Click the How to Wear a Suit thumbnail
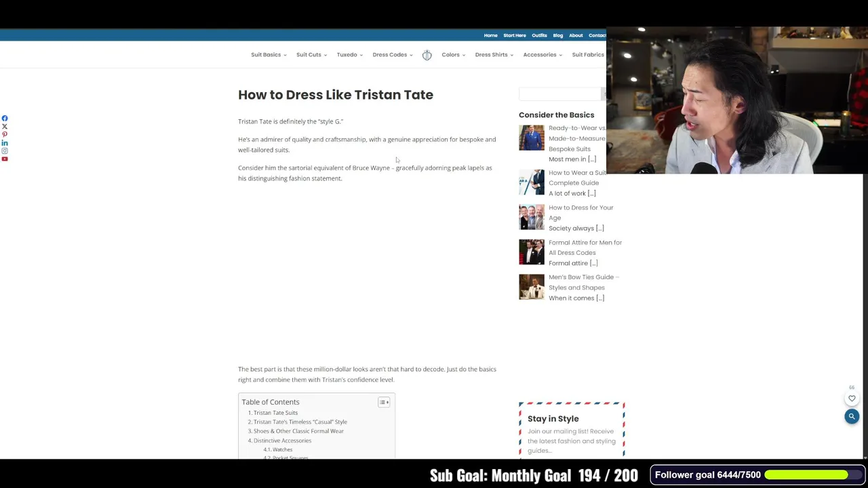This screenshot has height=488, width=868. pos(532,182)
